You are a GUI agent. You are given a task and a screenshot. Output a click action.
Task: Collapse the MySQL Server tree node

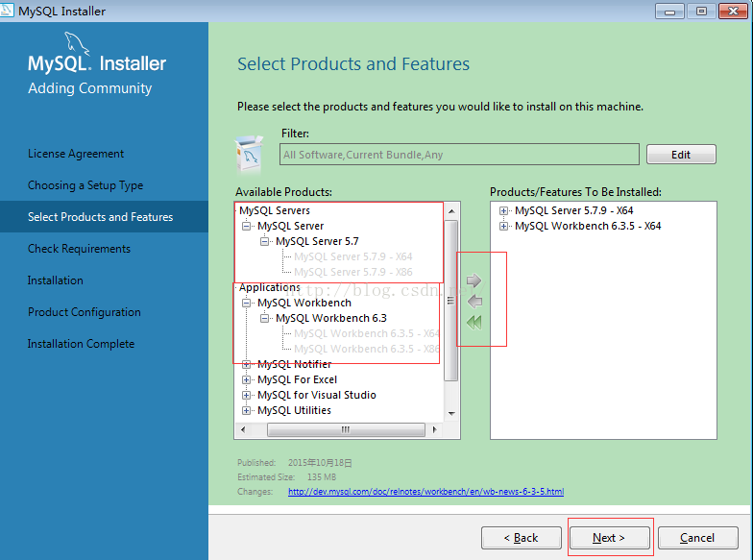pos(246,226)
